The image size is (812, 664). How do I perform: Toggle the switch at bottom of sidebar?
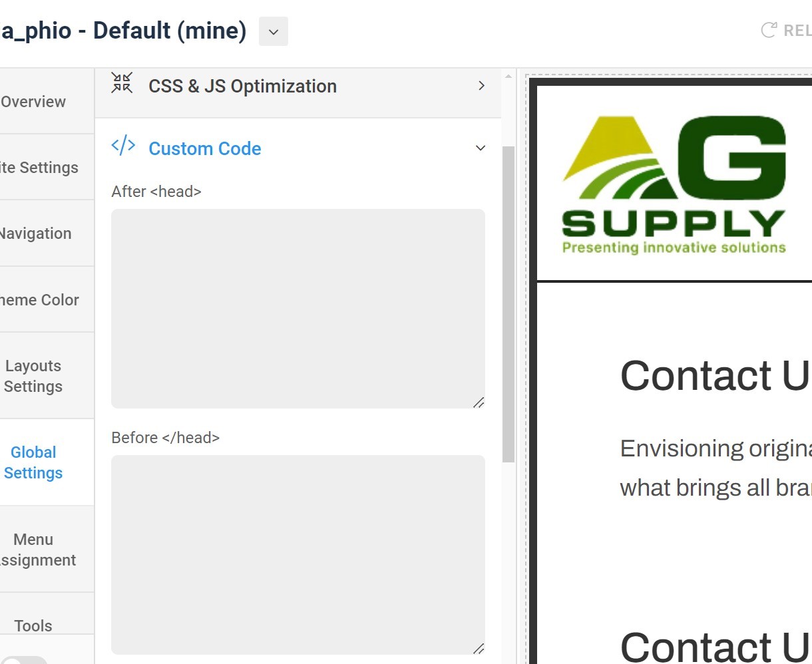[24, 661]
